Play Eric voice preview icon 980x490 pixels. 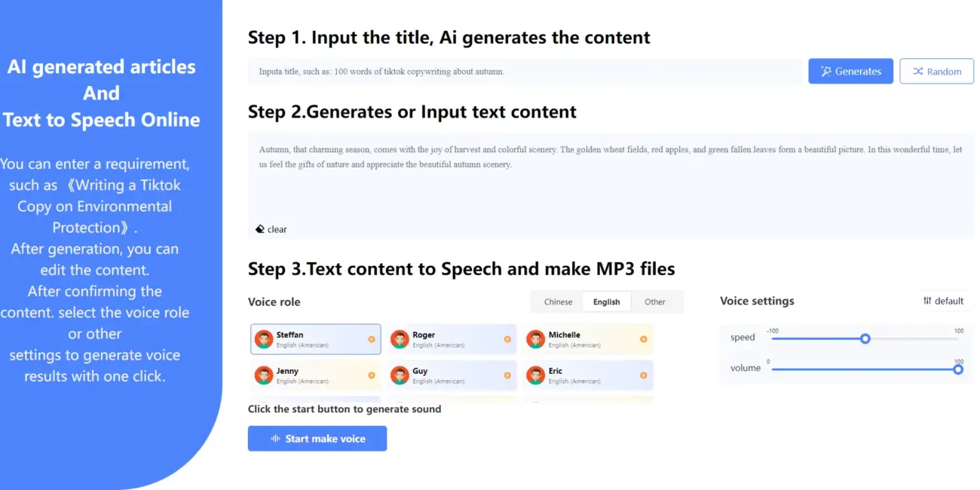click(x=643, y=375)
